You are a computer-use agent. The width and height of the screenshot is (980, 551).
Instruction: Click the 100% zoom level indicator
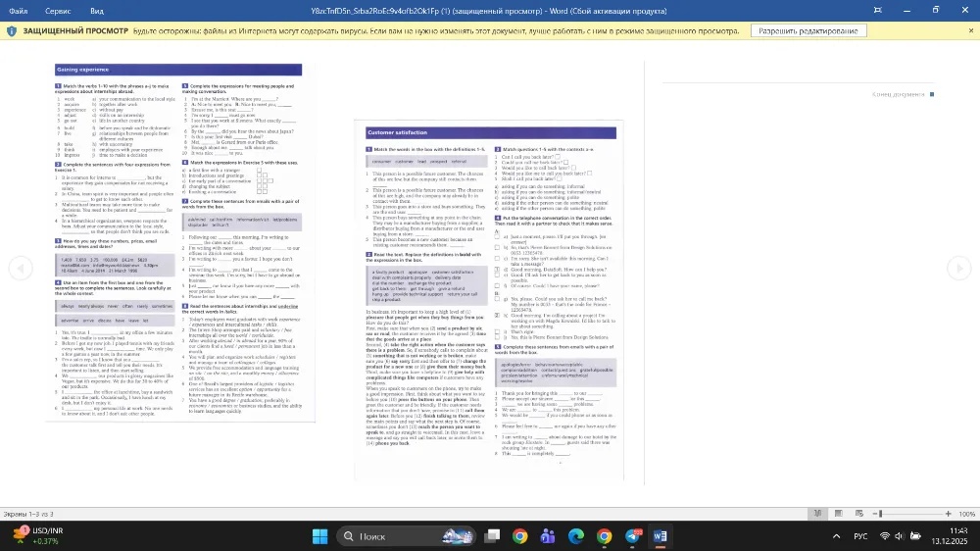click(x=967, y=514)
